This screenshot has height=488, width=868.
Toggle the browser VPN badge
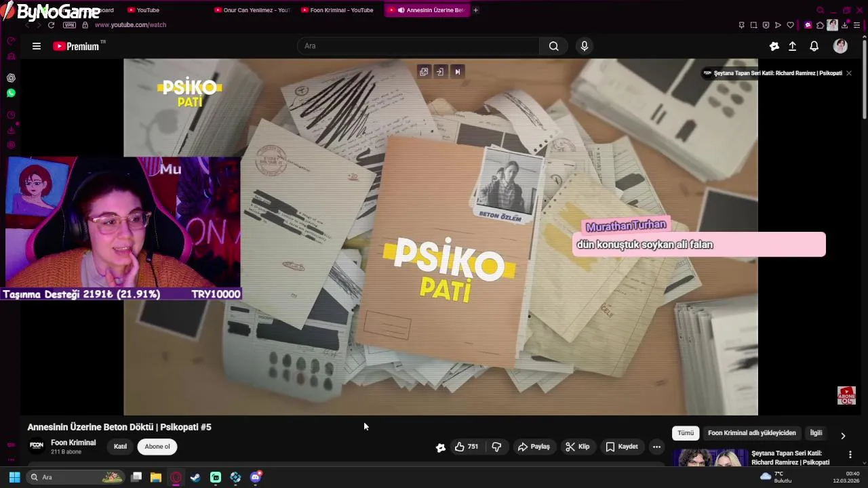coord(69,25)
